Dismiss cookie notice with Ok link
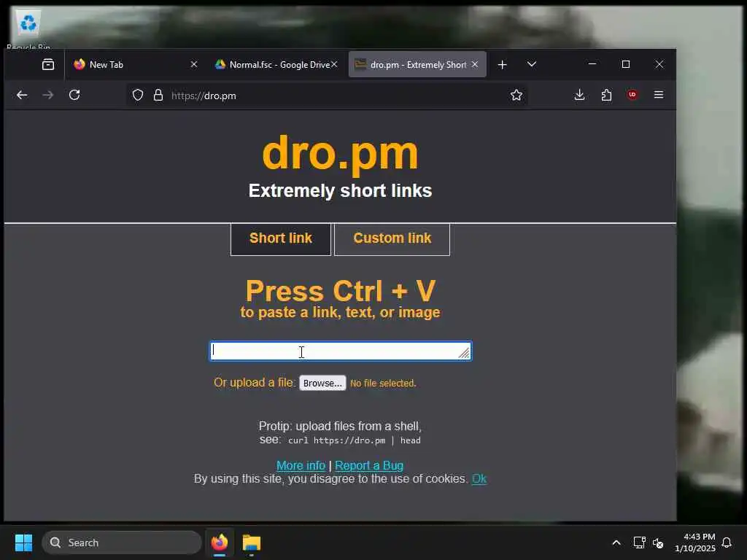 [x=479, y=478]
